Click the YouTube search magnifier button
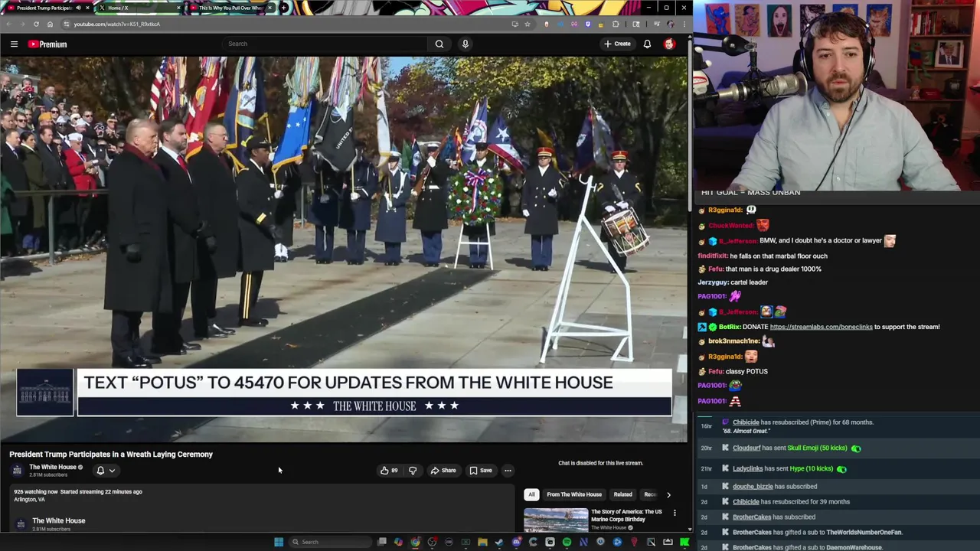This screenshot has width=980, height=551. [439, 44]
